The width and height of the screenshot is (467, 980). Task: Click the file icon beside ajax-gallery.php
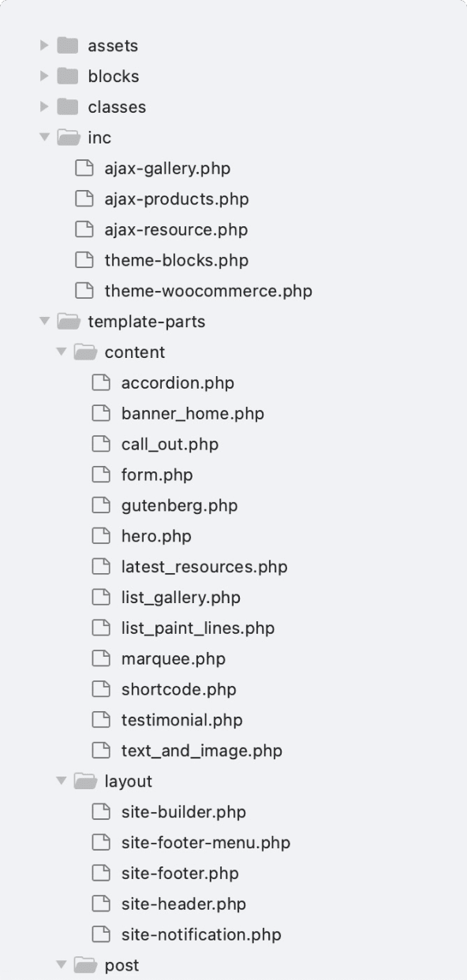tap(85, 168)
